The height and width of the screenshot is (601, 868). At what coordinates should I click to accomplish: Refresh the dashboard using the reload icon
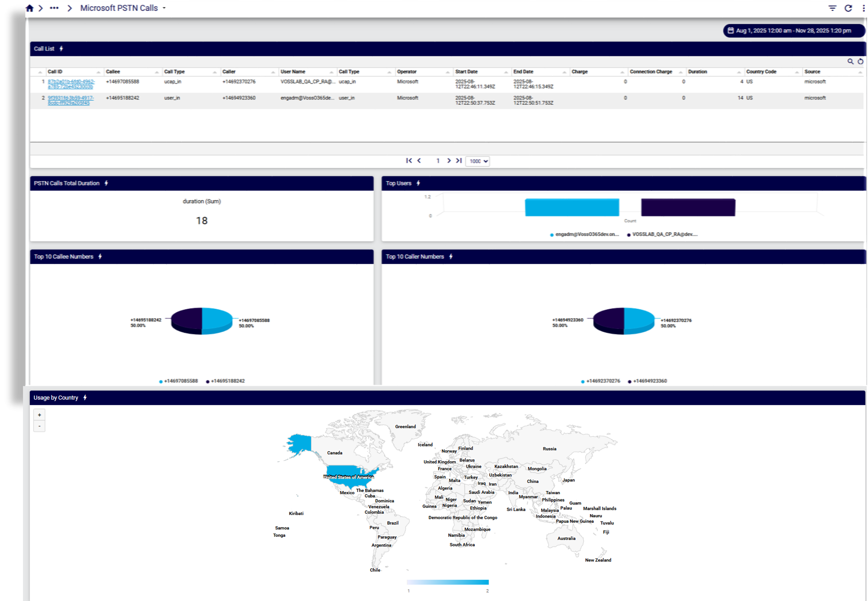849,7
